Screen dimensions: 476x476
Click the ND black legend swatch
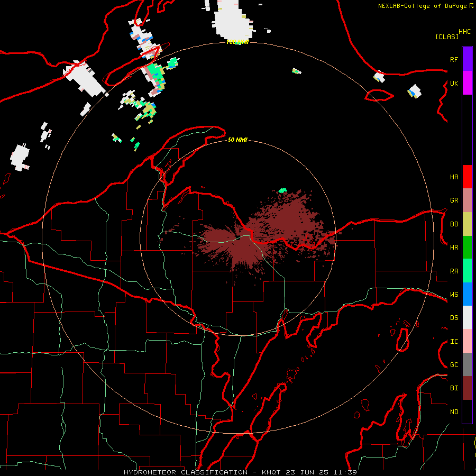click(x=467, y=411)
